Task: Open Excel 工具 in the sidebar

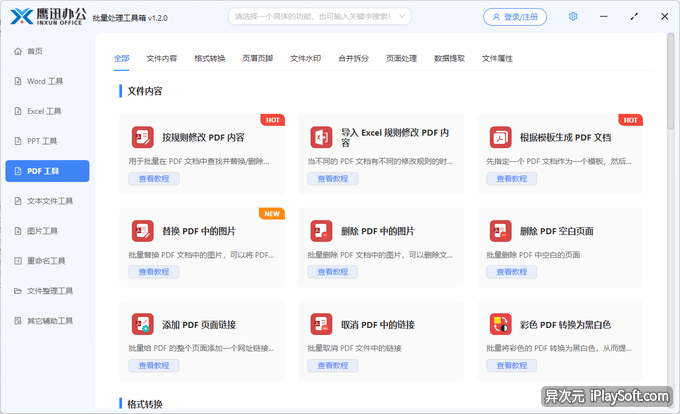Action: 47,111
